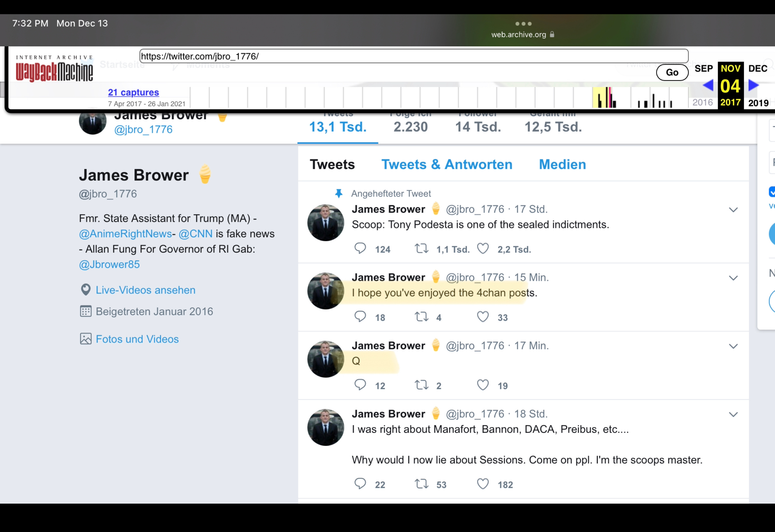The width and height of the screenshot is (775, 532).
Task: Click the author avatar on the Q tweet
Action: 325,359
